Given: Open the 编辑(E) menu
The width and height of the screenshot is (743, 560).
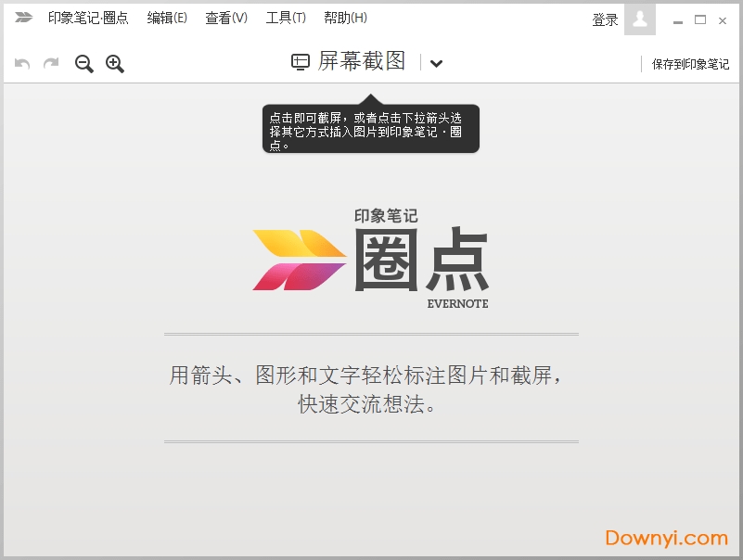Looking at the screenshot, I should coord(167,17).
